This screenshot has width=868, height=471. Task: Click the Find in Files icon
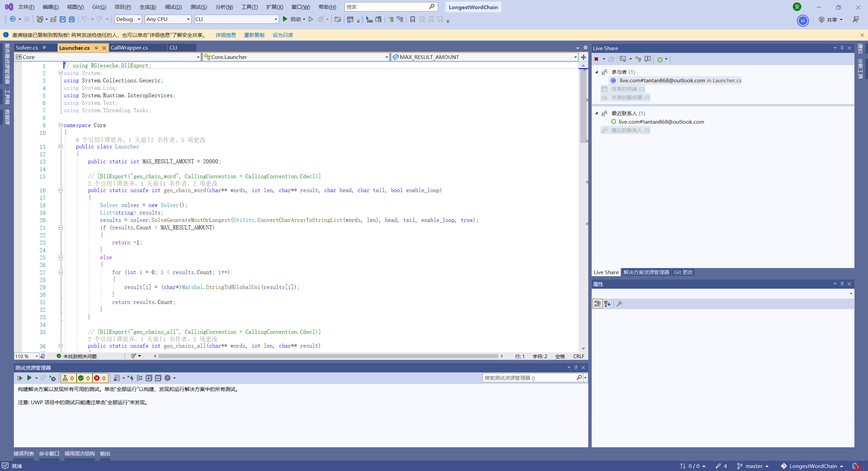coord(338,19)
